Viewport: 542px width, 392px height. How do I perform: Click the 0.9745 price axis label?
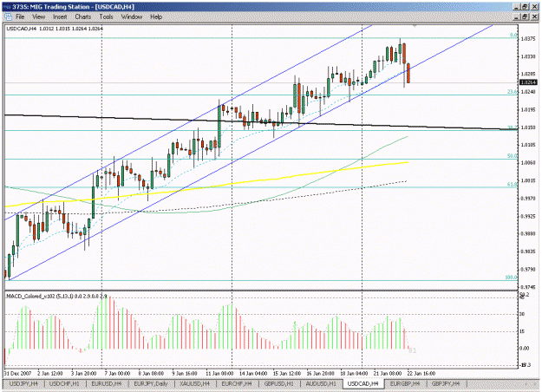528,287
